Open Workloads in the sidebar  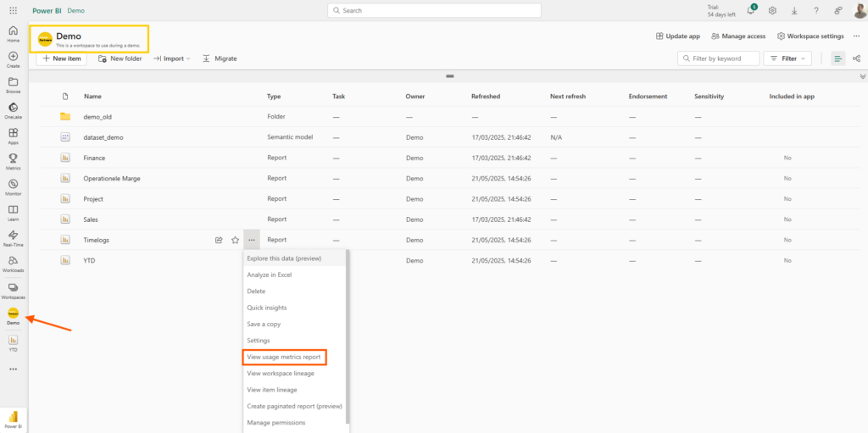[14, 264]
